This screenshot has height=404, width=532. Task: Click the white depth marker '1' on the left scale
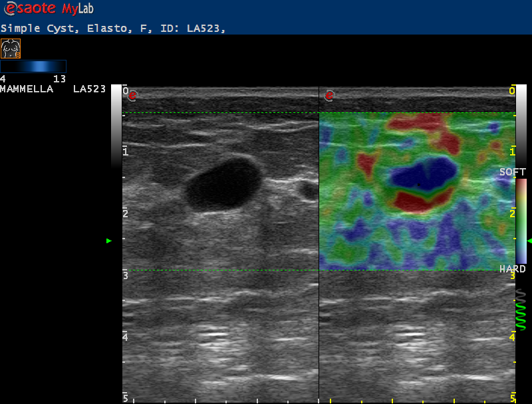click(126, 152)
